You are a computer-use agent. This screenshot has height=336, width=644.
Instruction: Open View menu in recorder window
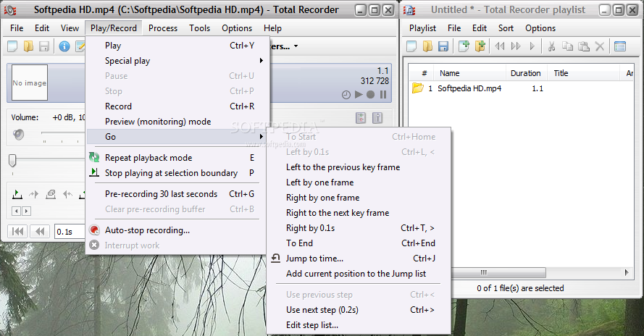(x=70, y=28)
